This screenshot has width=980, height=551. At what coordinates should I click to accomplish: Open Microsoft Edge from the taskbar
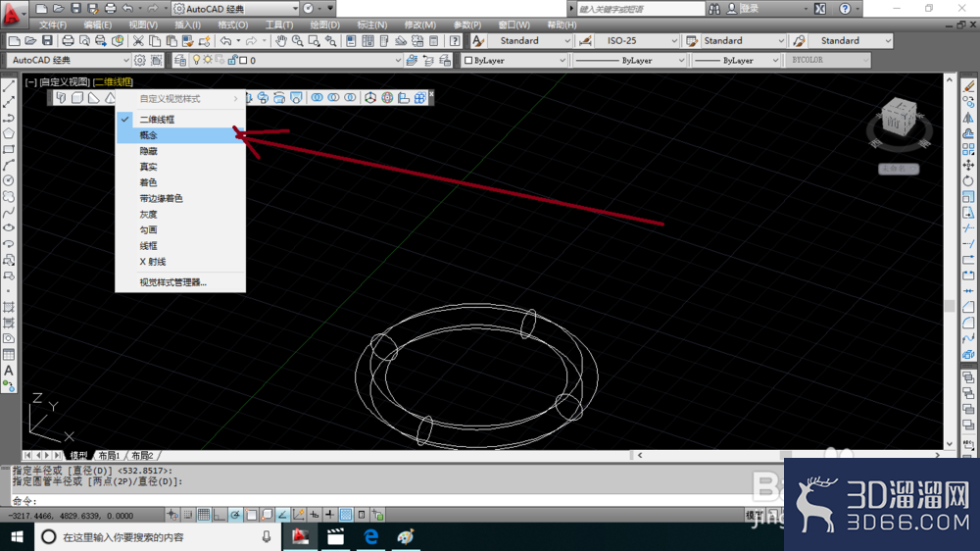pyautogui.click(x=370, y=536)
